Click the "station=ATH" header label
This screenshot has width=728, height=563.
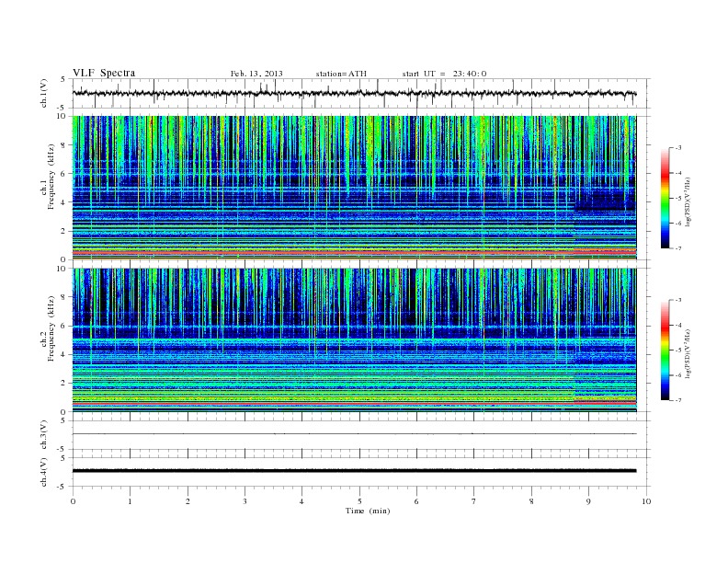[x=341, y=74]
